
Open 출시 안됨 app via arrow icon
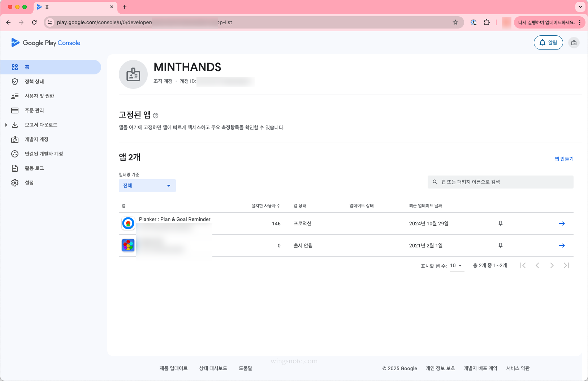(x=562, y=246)
